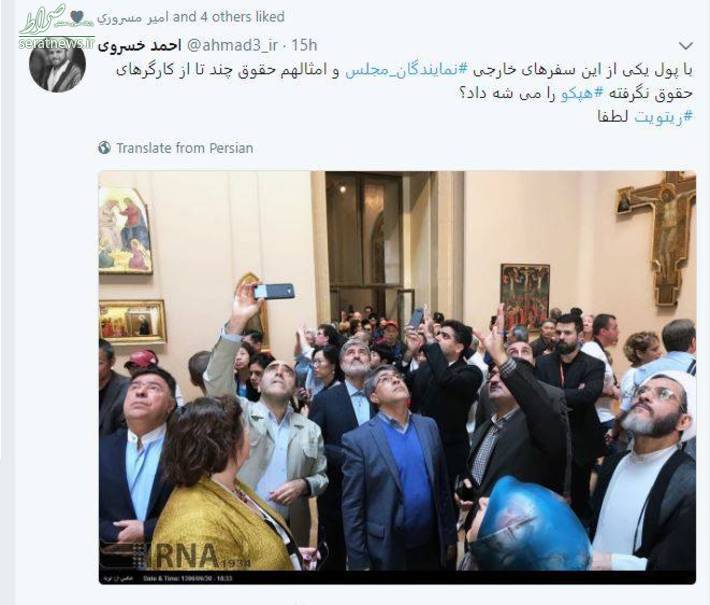
Task: Open the #ریتویت hashtag
Action: point(664,117)
